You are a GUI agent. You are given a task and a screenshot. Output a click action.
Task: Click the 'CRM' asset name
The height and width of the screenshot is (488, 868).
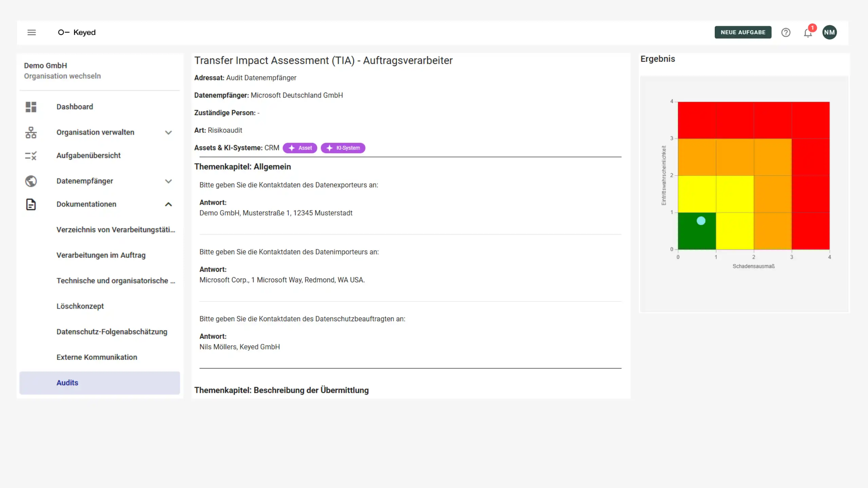[272, 148]
